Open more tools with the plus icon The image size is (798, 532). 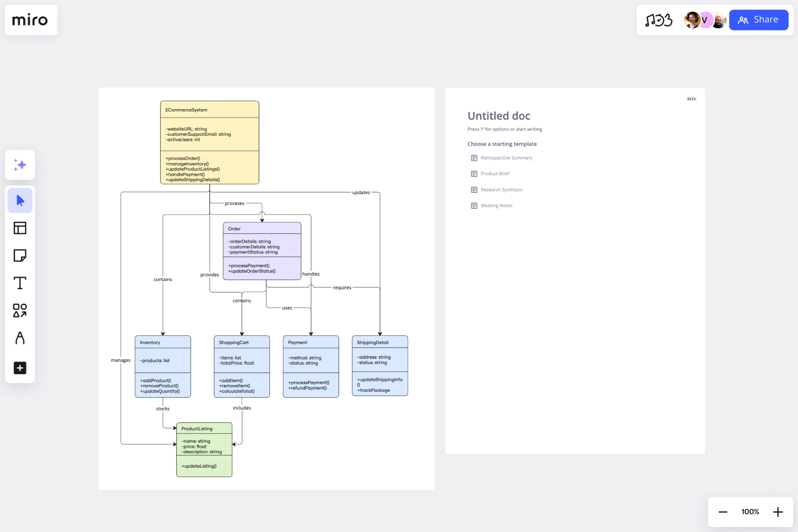coord(20,368)
